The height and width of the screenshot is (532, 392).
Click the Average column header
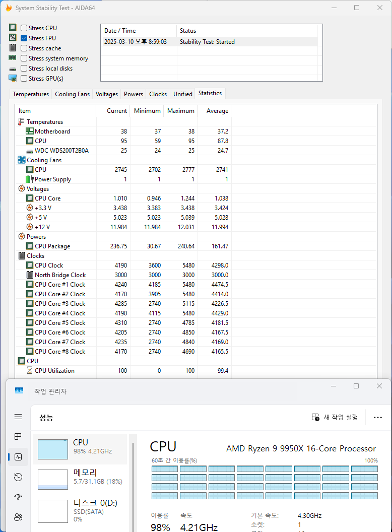[x=214, y=111]
